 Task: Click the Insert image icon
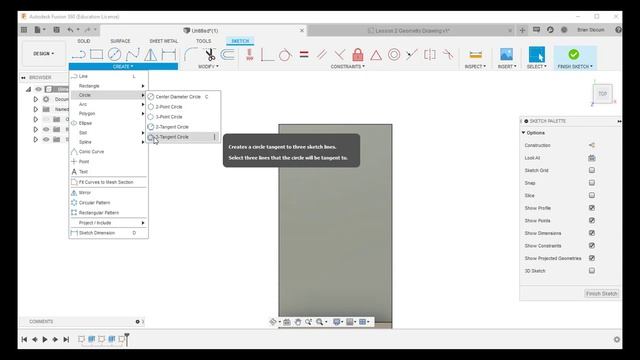(x=507, y=54)
